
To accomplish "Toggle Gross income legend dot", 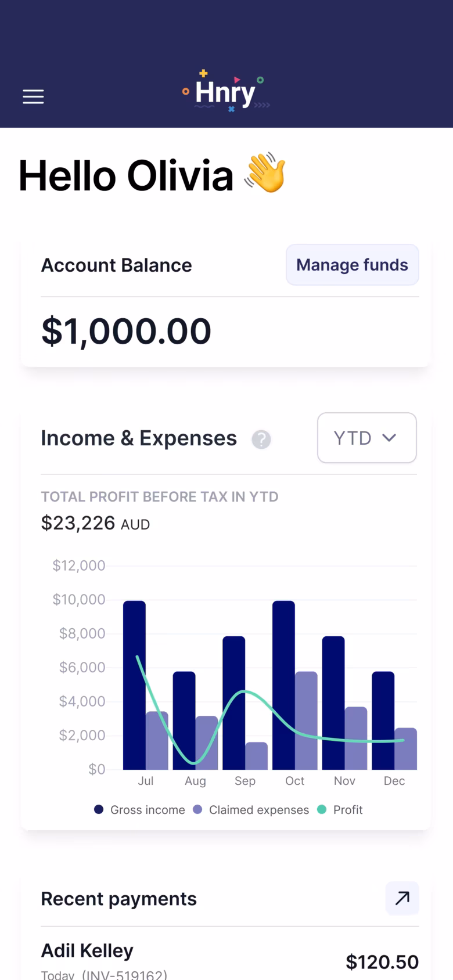I will coord(99,809).
